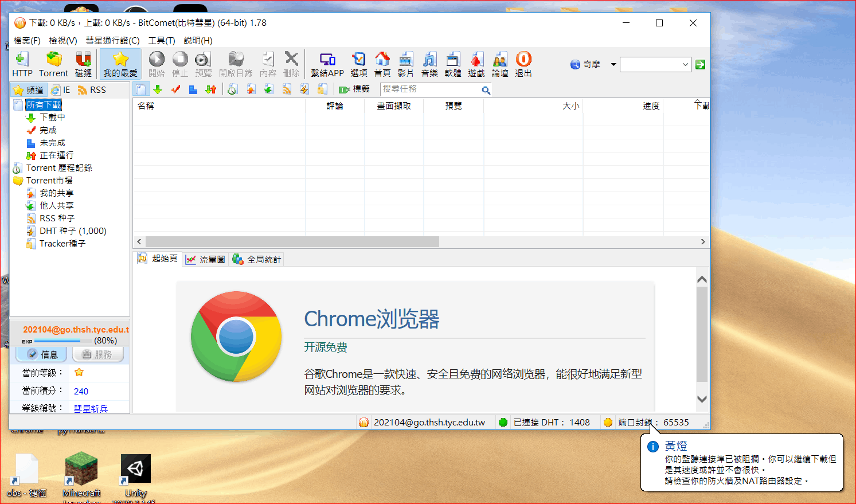This screenshot has width=856, height=504.
Task: Click the 遊戲 games toolbar icon
Action: tap(476, 64)
